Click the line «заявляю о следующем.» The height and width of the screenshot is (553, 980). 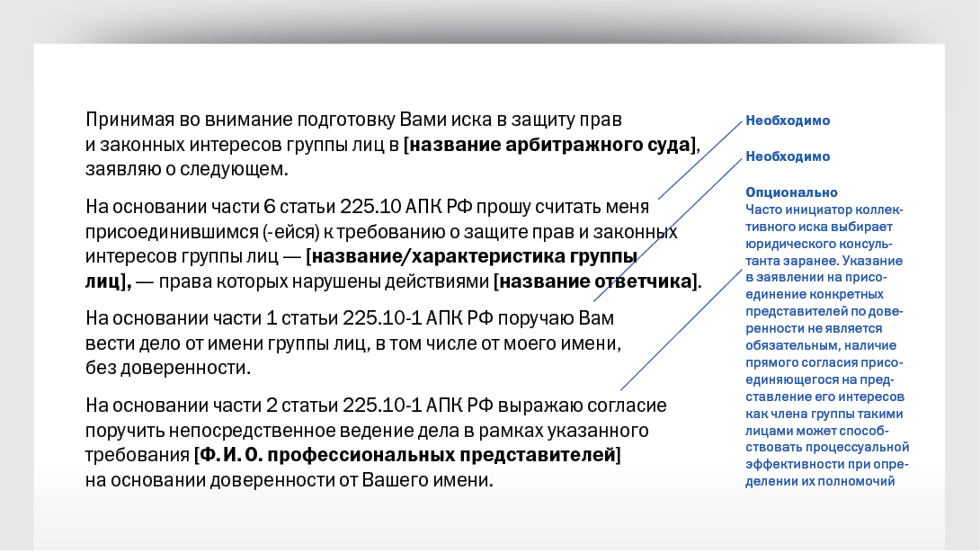click(x=186, y=169)
